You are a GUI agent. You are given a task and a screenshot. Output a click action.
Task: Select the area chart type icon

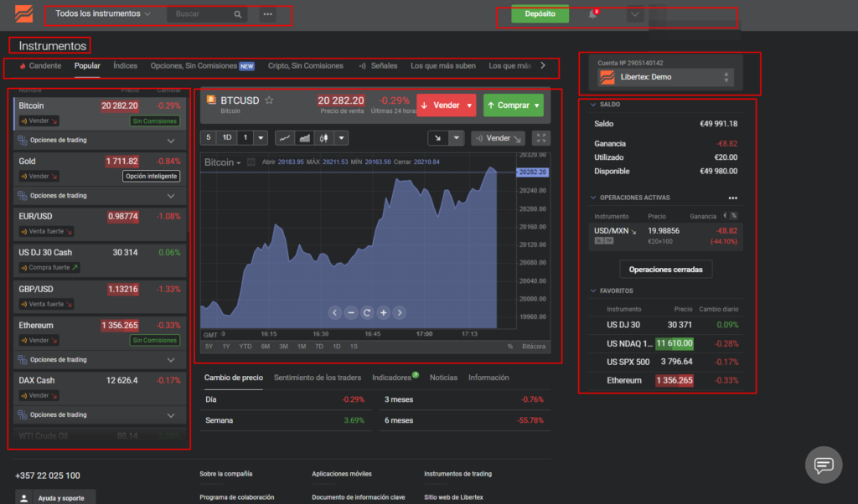tap(304, 138)
